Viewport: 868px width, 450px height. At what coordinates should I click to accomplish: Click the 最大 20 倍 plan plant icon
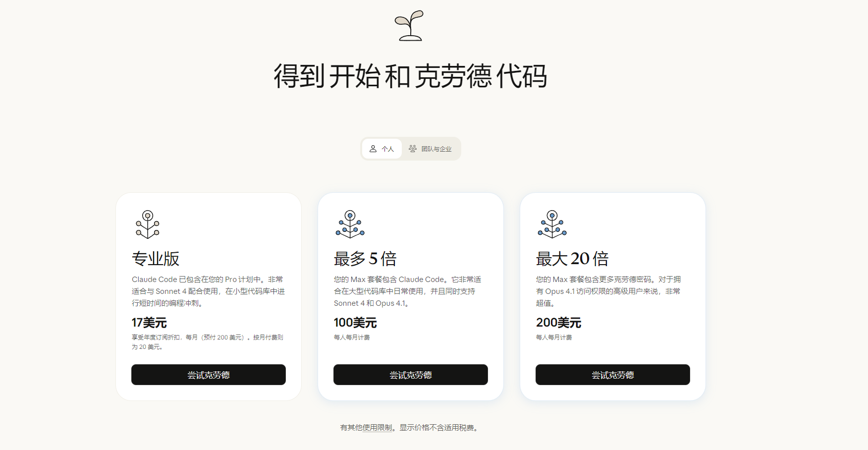pyautogui.click(x=552, y=225)
